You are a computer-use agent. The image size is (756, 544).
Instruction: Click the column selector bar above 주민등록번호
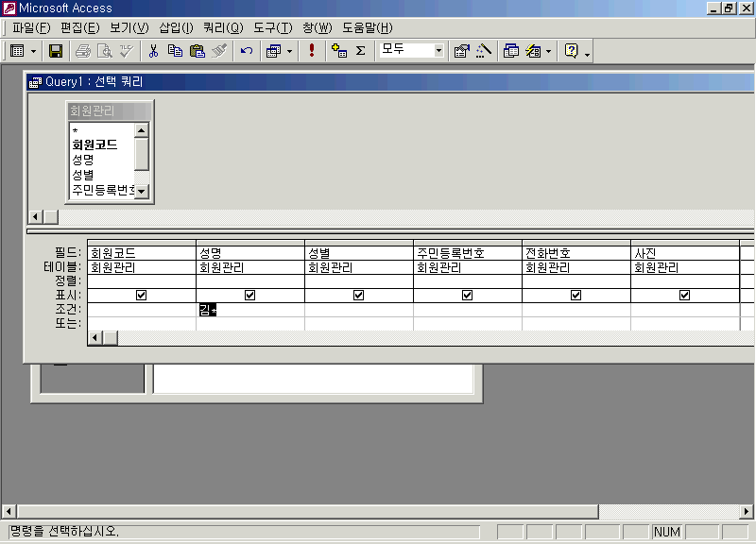click(x=468, y=243)
